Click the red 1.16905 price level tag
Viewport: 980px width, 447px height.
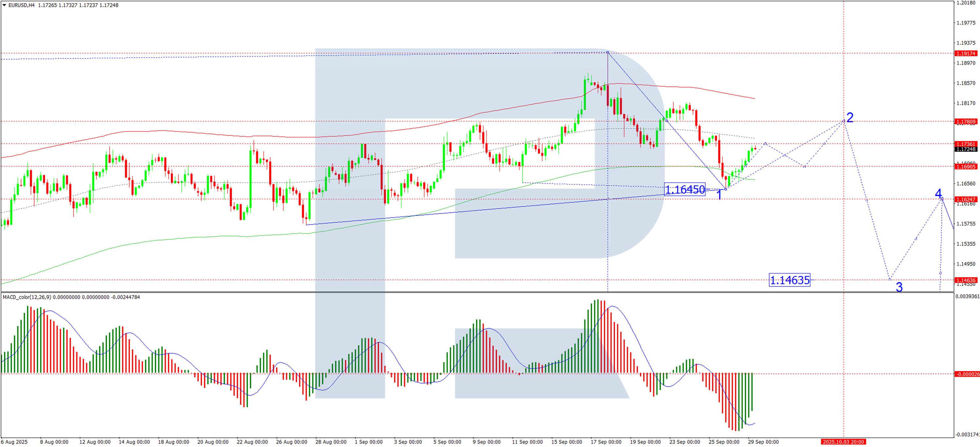(x=966, y=167)
